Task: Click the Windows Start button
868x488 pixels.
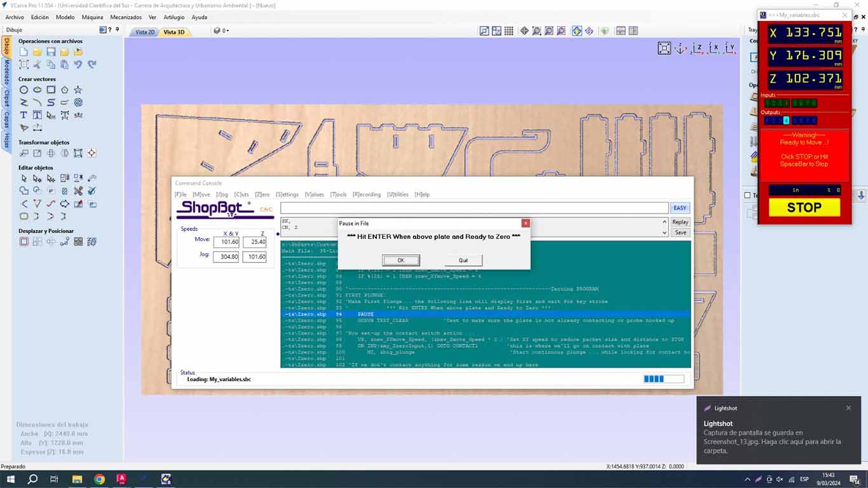Action: click(x=11, y=479)
